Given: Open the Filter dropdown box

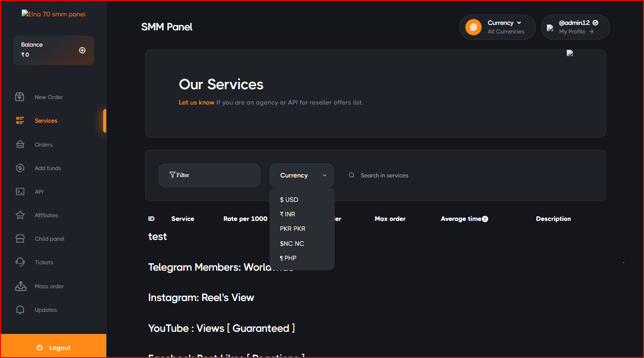Looking at the screenshot, I should pyautogui.click(x=209, y=175).
